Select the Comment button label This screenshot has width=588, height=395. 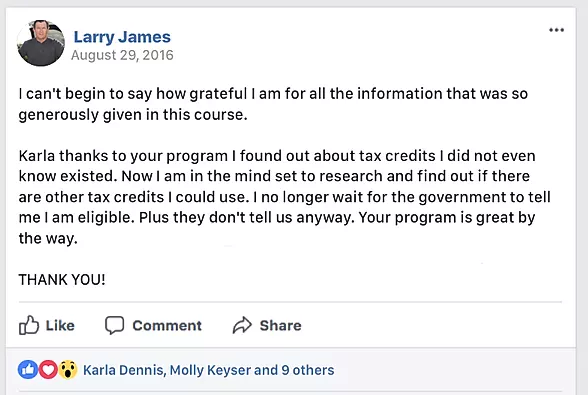point(167,326)
